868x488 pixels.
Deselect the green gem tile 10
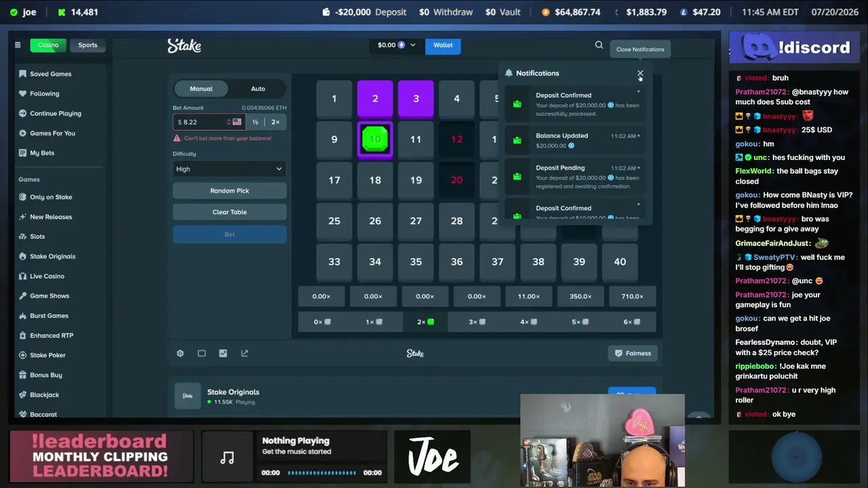pos(375,140)
